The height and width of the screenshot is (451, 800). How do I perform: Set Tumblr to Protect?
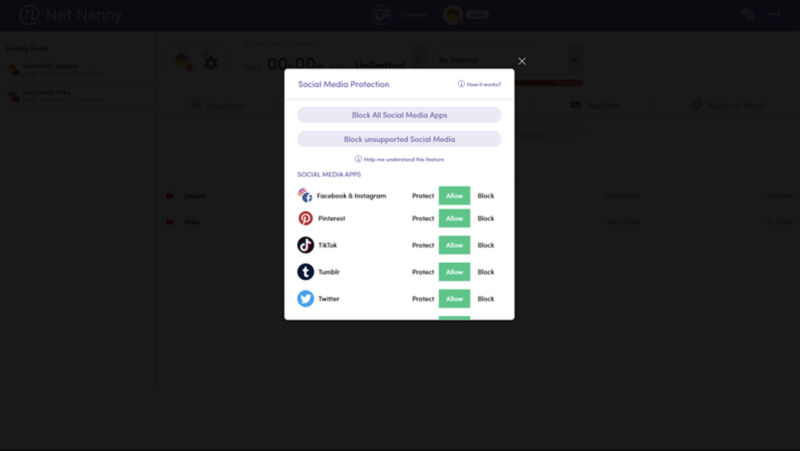423,272
